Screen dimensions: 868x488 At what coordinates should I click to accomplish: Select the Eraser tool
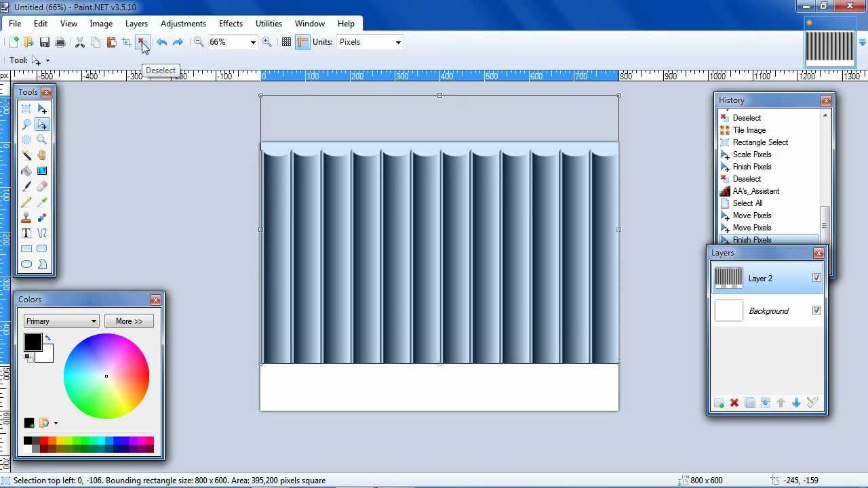tap(42, 186)
